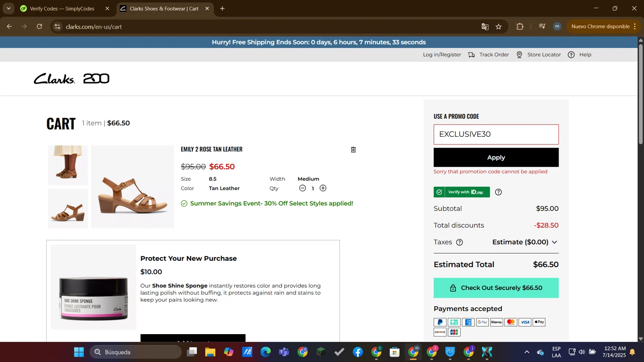Bookmark this page with star icon

(498, 27)
